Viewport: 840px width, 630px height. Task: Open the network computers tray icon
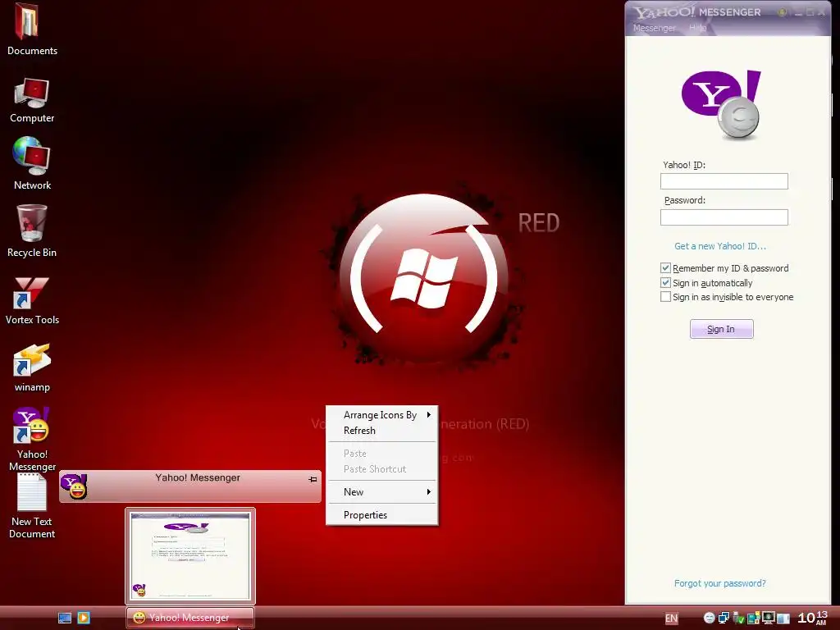coord(724,618)
